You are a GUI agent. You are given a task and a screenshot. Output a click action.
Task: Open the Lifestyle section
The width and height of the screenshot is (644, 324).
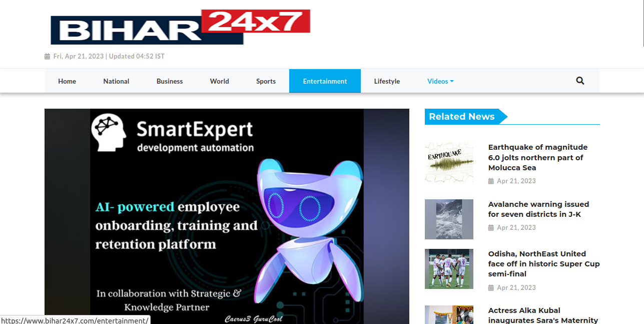point(387,81)
